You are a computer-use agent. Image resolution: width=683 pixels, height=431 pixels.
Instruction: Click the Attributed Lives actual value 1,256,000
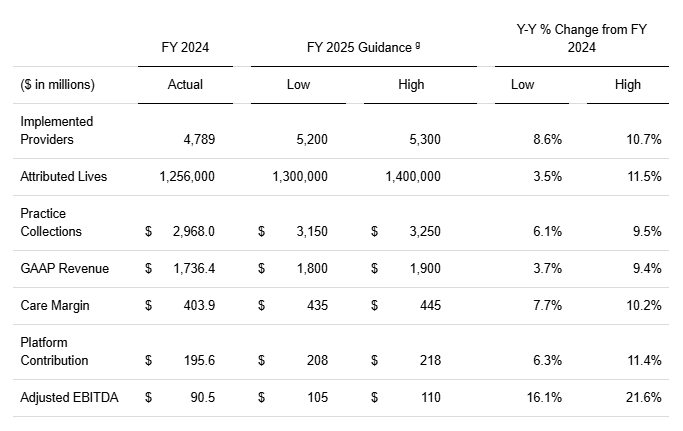[187, 176]
